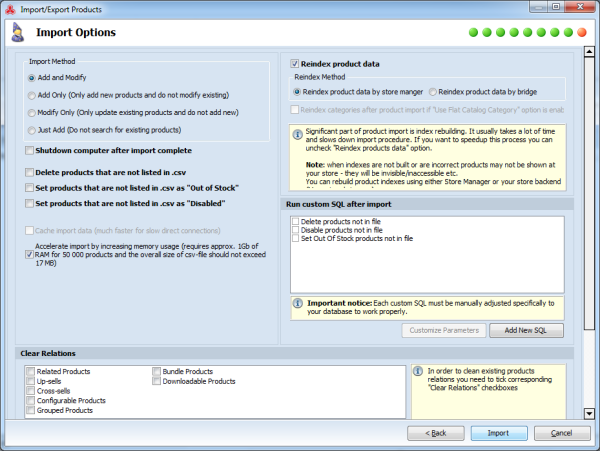
Task: Tick the Related Products checkbox
Action: point(31,371)
